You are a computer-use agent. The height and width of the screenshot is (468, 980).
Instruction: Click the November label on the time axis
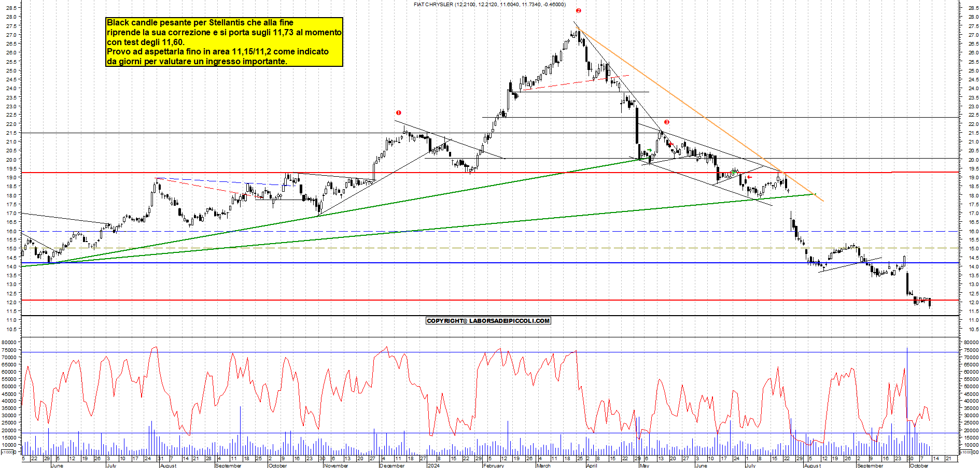click(336, 465)
